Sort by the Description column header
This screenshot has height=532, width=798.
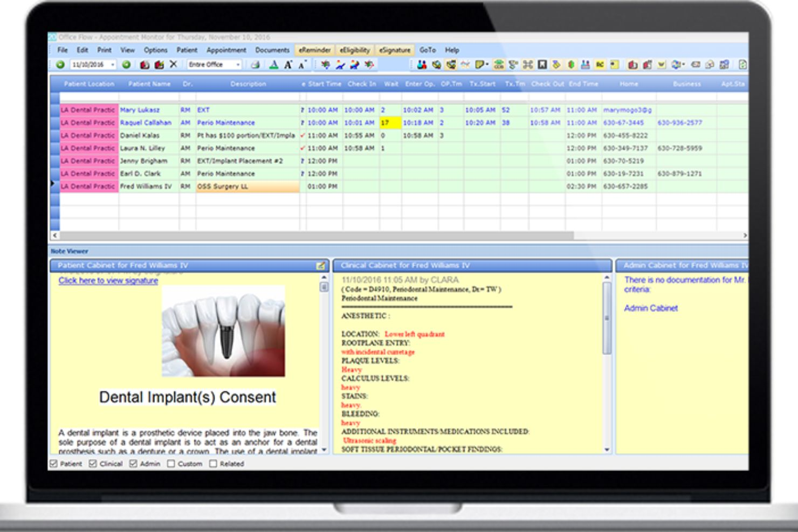click(x=248, y=84)
